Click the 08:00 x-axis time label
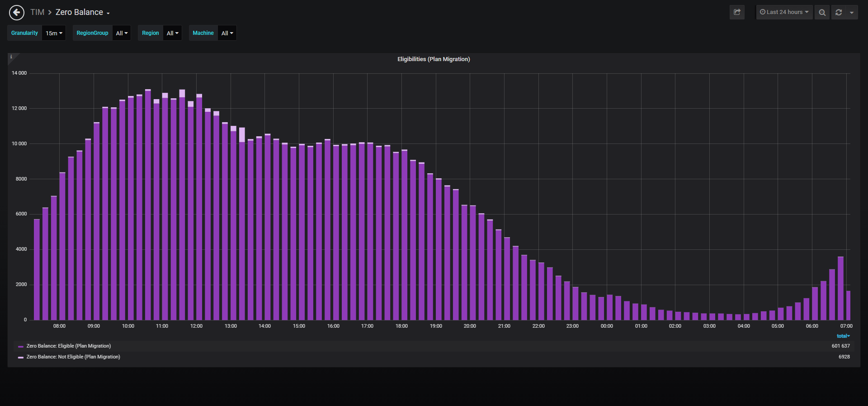Viewport: 868px width, 406px height. 59,326
